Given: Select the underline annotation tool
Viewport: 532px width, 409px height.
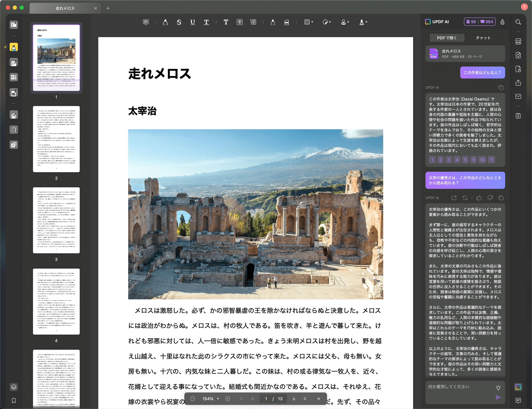Looking at the screenshot, I should coord(192,22).
